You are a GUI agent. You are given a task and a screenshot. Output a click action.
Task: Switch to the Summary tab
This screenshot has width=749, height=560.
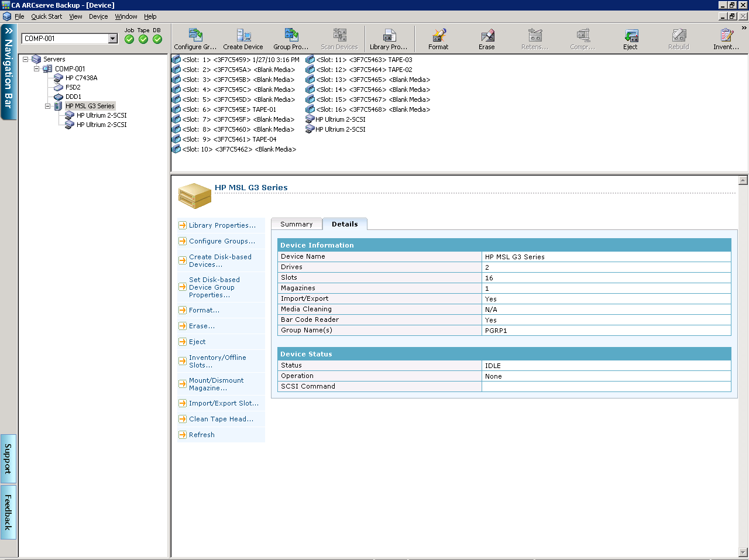[x=296, y=224]
